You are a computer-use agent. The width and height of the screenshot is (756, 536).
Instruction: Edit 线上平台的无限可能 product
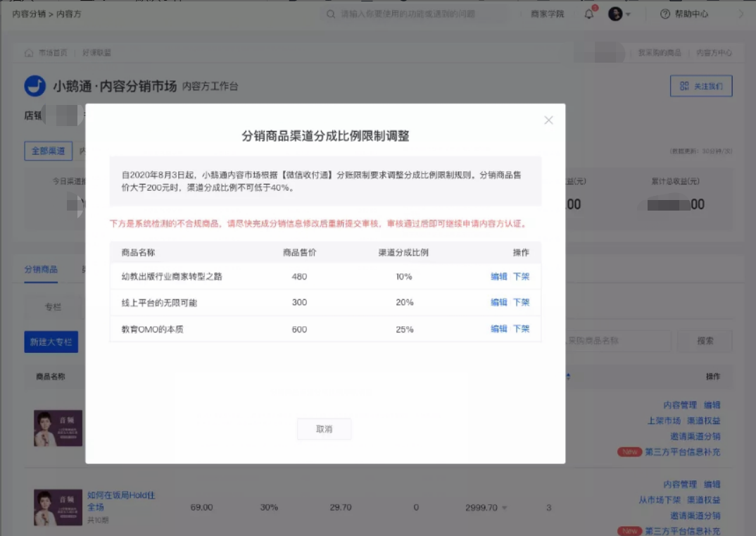(498, 302)
